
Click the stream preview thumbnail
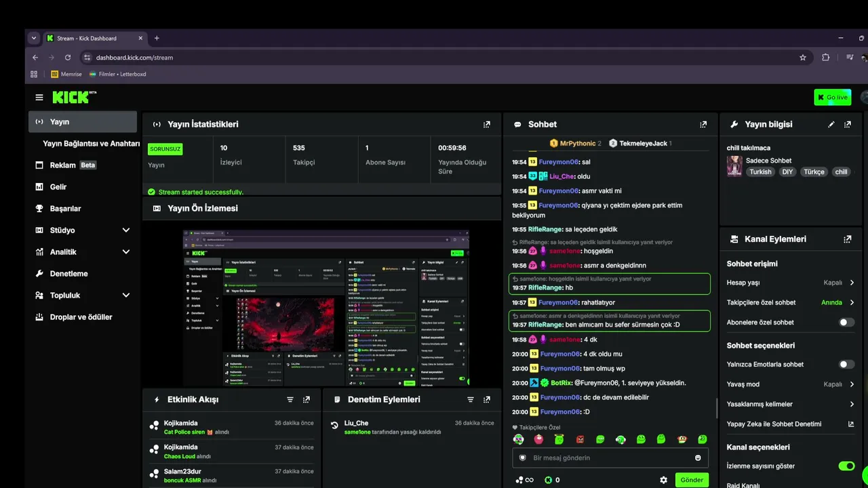pos(326,308)
